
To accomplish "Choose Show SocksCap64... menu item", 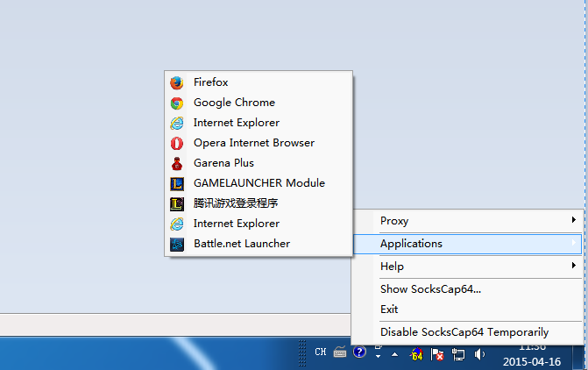I will tap(467, 289).
